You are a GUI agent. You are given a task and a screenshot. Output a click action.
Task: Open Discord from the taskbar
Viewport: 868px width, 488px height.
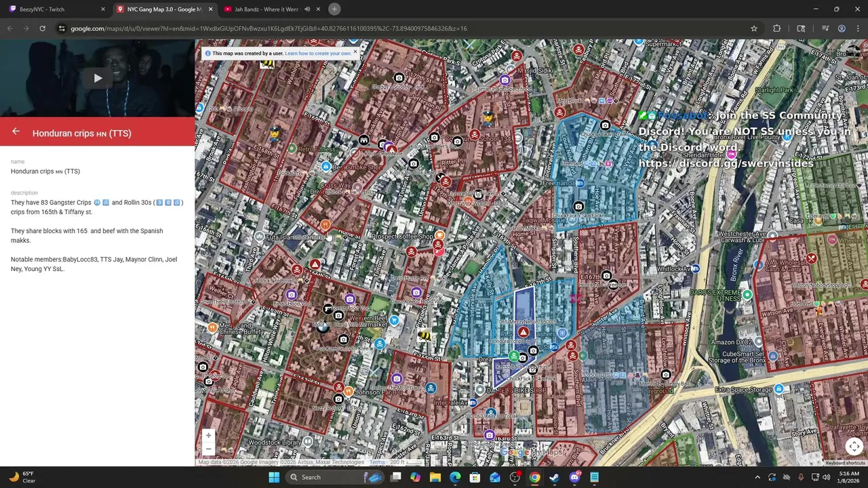click(x=575, y=477)
